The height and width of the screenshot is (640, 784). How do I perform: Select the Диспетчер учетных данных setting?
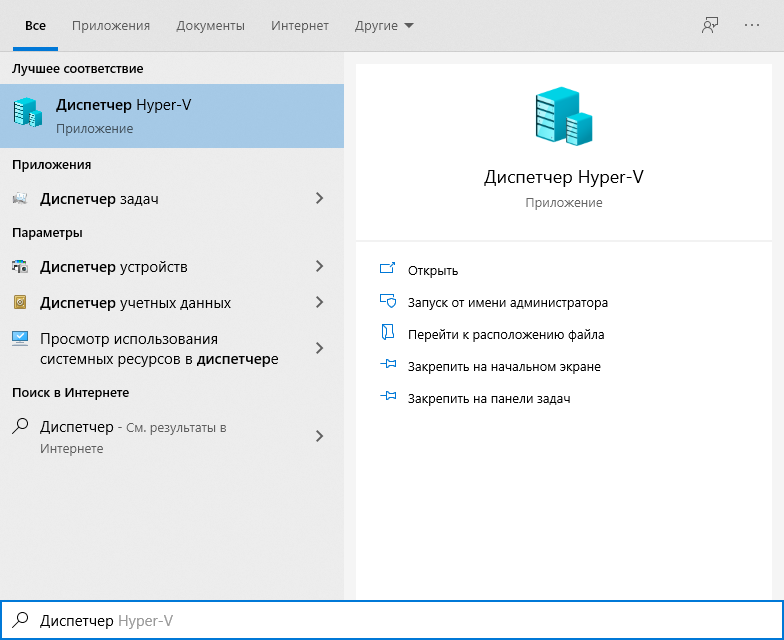[172, 302]
